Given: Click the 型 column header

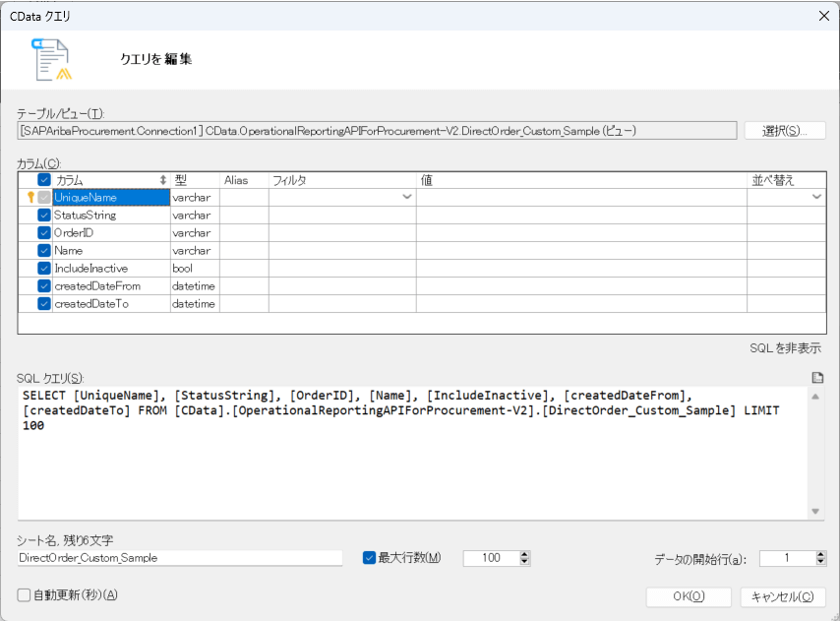Looking at the screenshot, I should coord(195,180).
